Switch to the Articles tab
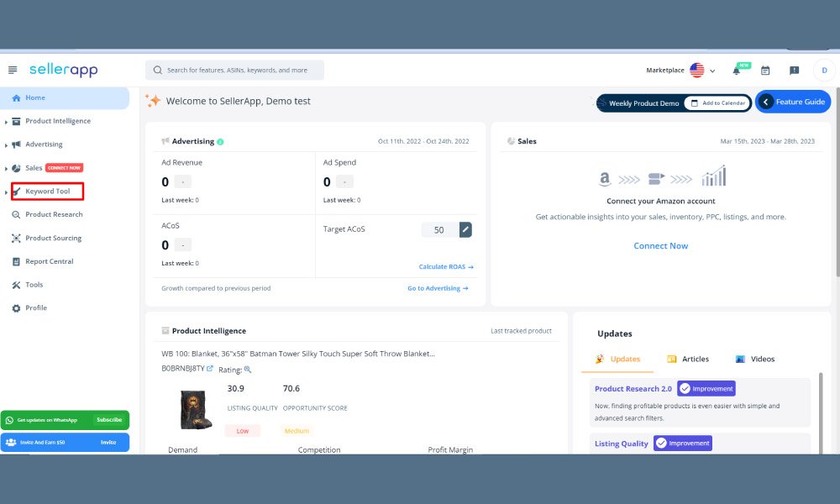The image size is (840, 504). 688,359
